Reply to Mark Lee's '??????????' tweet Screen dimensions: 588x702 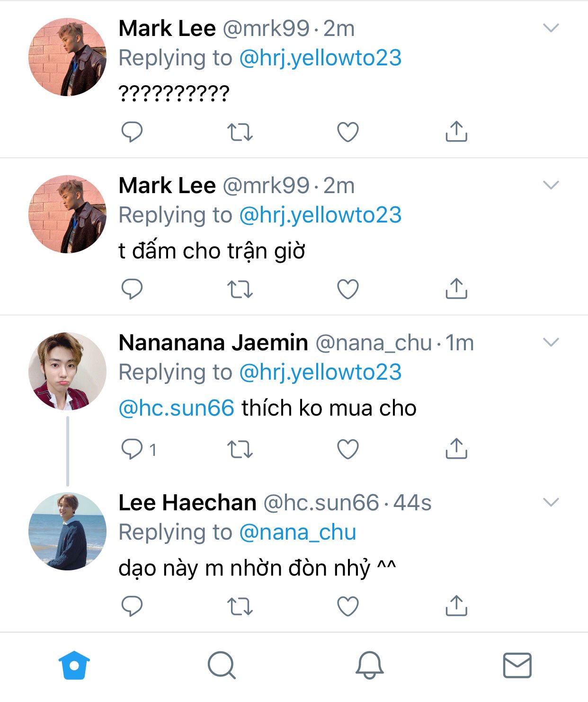coord(132,132)
